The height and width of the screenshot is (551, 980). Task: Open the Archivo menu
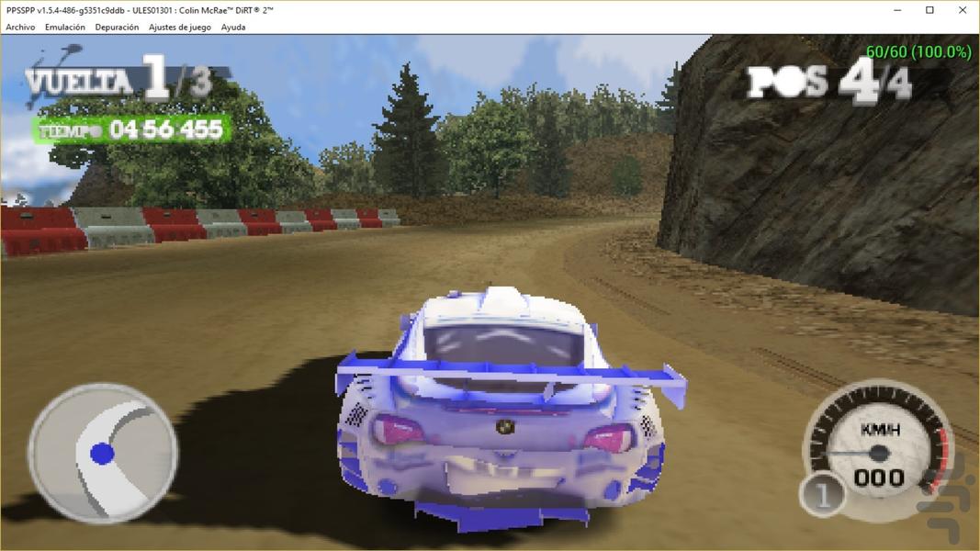pos(20,27)
